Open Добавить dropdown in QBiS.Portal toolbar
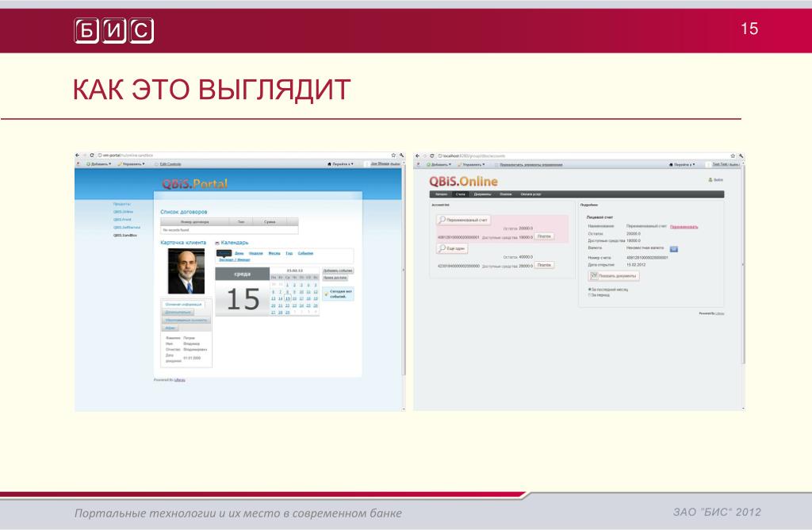Viewport: 812px width, 530px height. 99,164
